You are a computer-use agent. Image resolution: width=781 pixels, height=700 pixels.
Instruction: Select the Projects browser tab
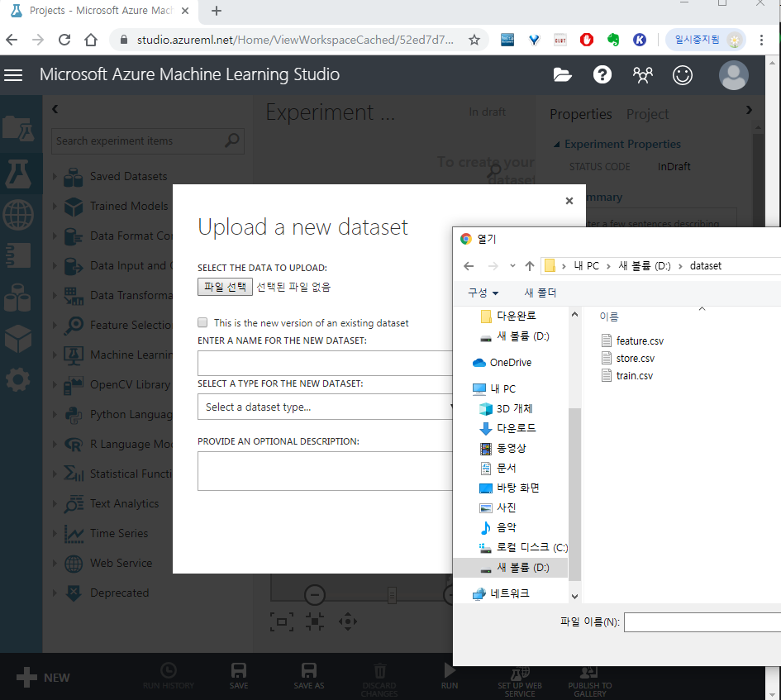click(x=100, y=11)
